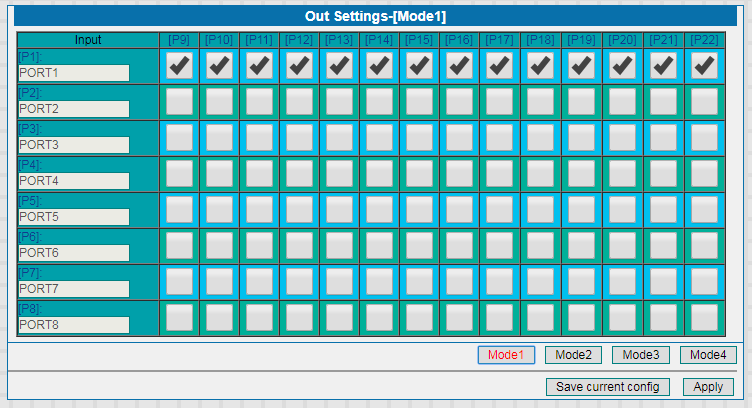Image resolution: width=752 pixels, height=408 pixels.
Task: Edit the PORT2 name field
Action: (x=74, y=109)
